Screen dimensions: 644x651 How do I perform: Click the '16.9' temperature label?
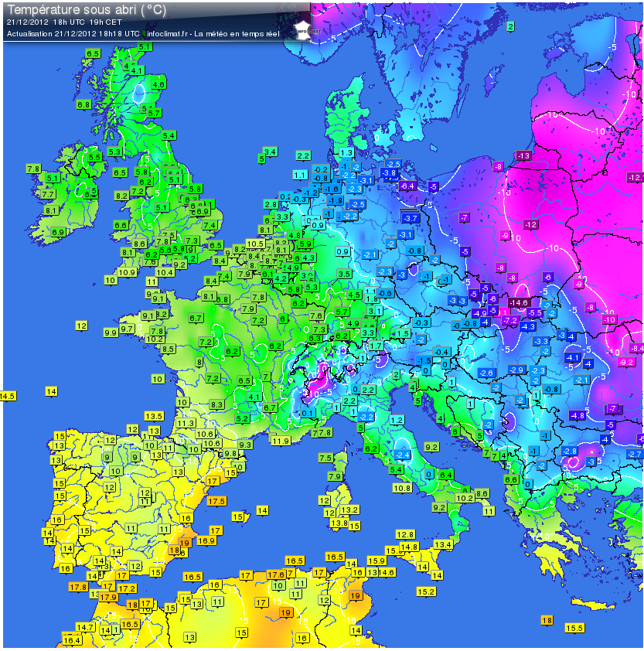(206, 540)
